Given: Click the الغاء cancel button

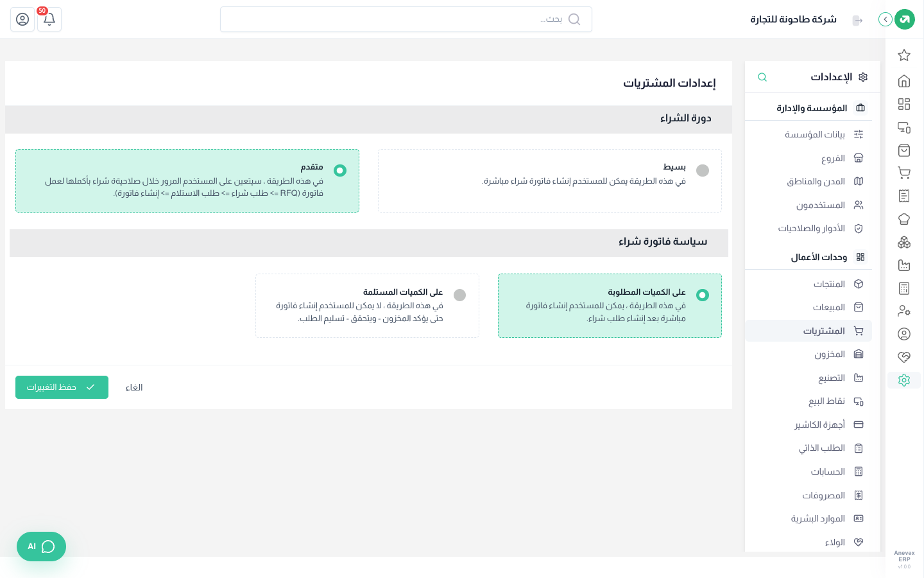Looking at the screenshot, I should [x=134, y=387].
